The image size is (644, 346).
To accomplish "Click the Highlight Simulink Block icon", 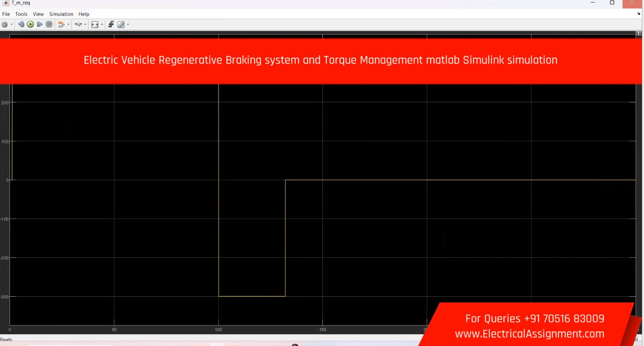I will tap(61, 24).
